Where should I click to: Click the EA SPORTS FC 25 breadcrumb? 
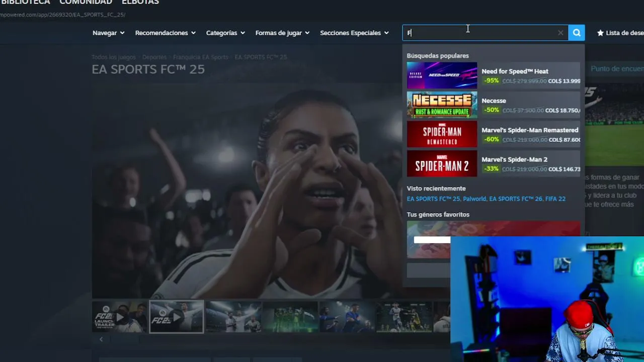click(261, 57)
